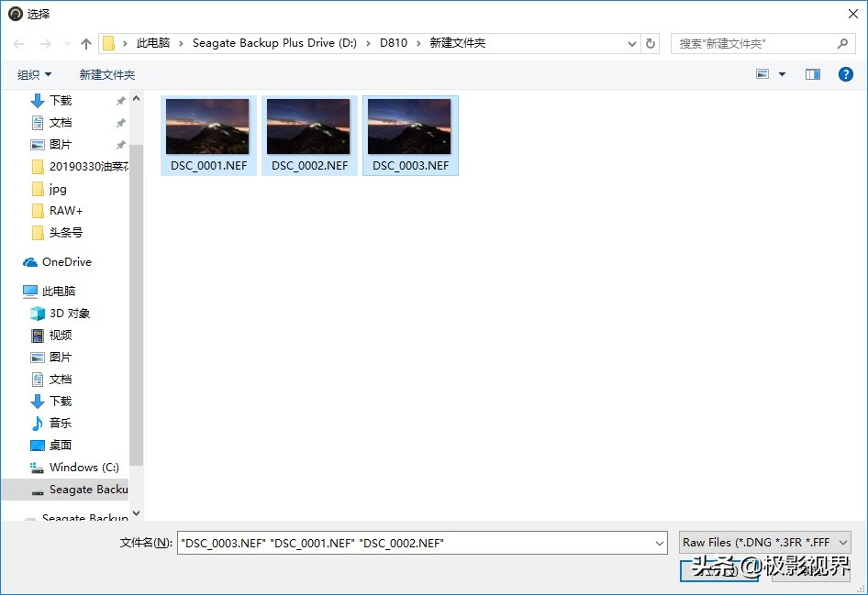Go back using the back arrow
The width and height of the screenshot is (868, 595).
[18, 44]
